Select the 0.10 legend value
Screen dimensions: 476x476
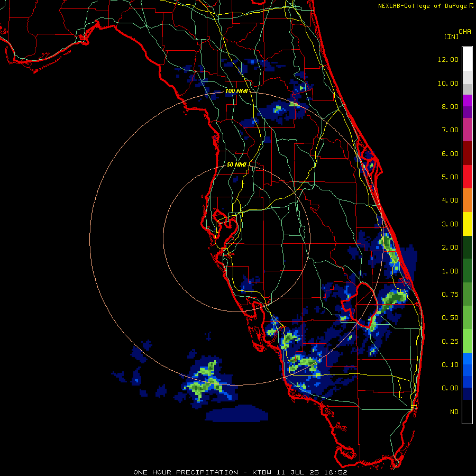click(x=450, y=365)
